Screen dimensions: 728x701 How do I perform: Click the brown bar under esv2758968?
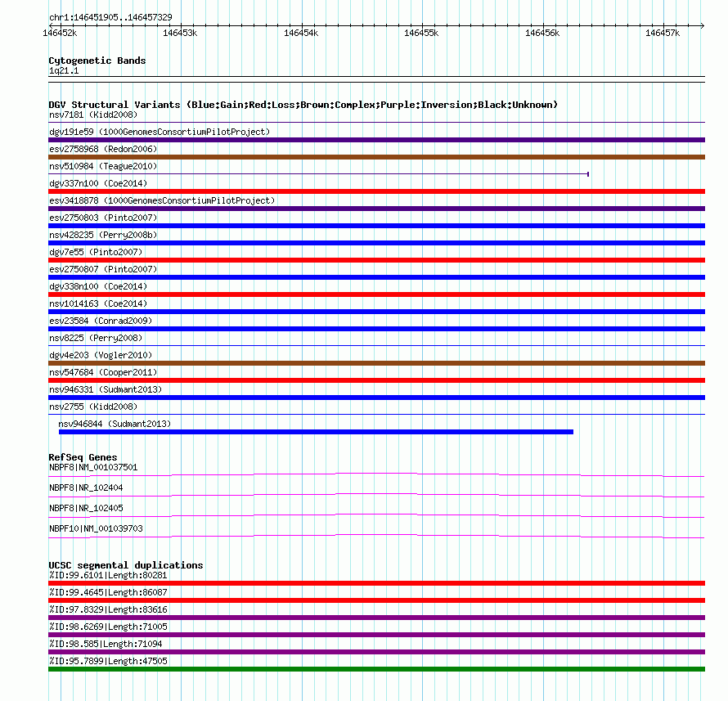pyautogui.click(x=376, y=157)
